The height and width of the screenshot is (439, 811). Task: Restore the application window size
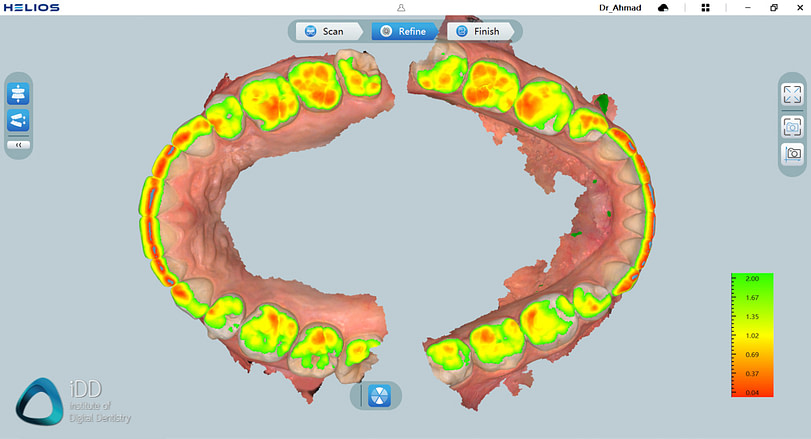773,7
